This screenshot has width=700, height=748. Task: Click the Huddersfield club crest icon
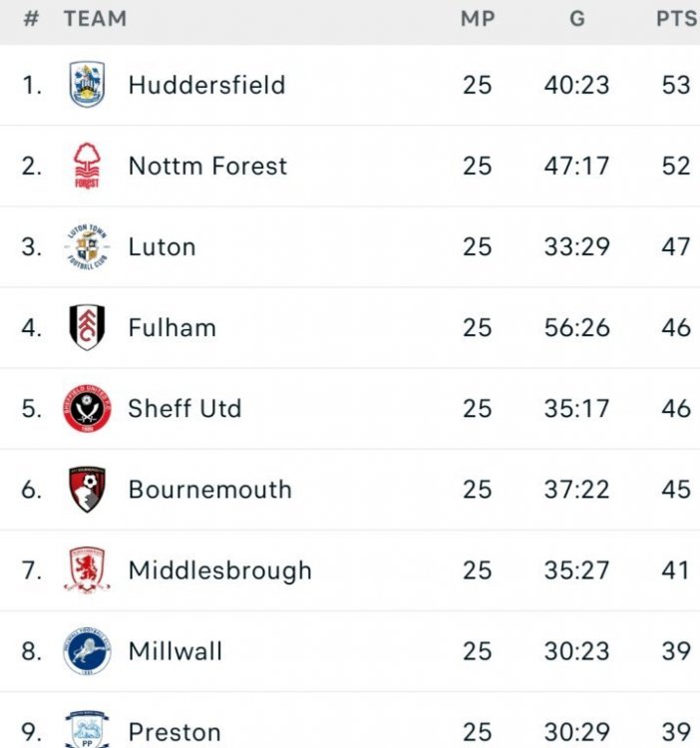87,85
